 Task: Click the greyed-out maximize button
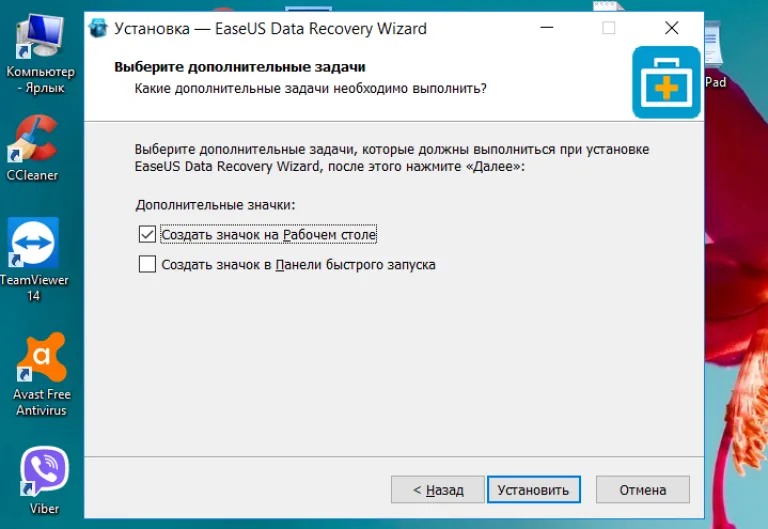tap(609, 28)
